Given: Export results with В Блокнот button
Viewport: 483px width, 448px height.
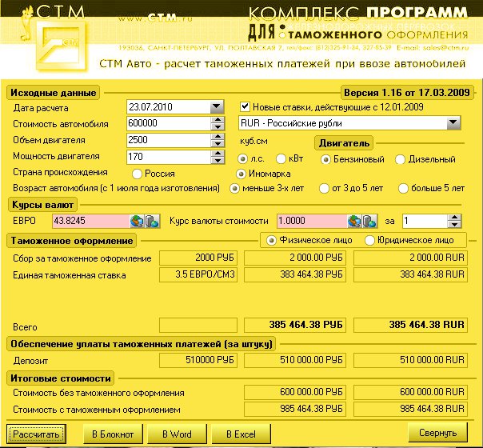Looking at the screenshot, I should [113, 434].
